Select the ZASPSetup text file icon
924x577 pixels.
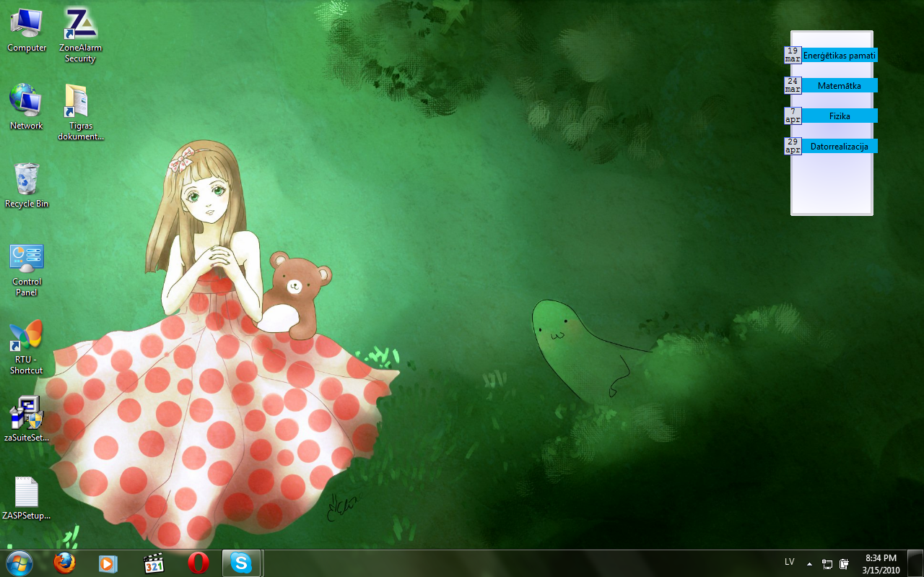pyautogui.click(x=27, y=498)
